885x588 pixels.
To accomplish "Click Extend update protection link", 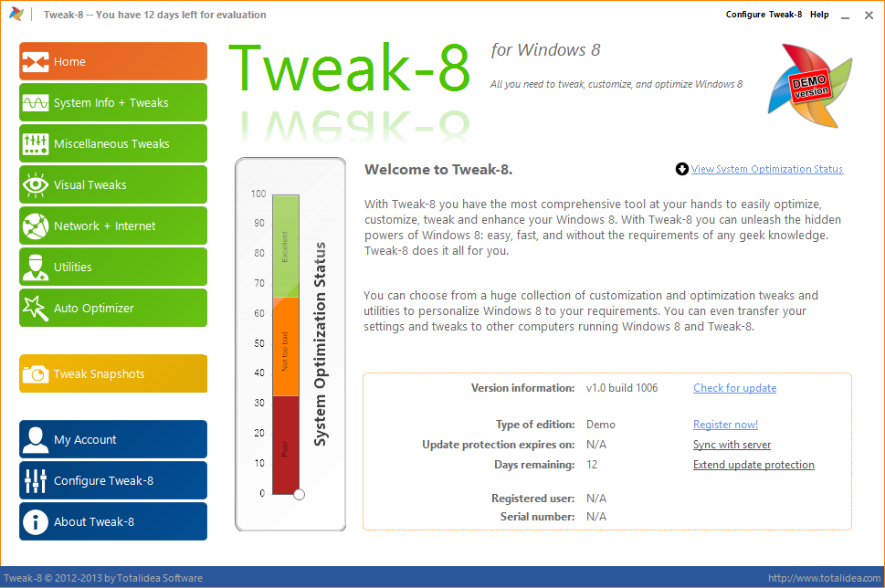I will [x=753, y=465].
